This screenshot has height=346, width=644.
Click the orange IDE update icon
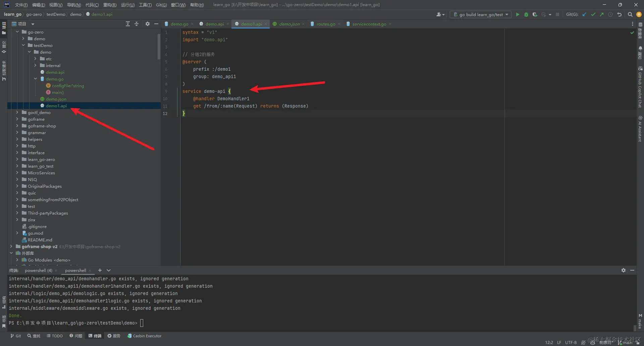pyautogui.click(x=639, y=14)
